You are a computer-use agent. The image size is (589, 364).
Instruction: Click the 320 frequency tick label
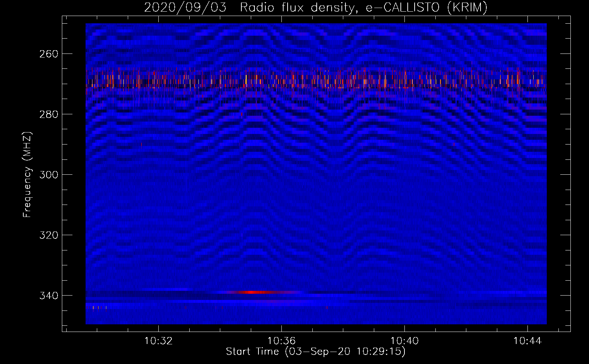(49, 235)
